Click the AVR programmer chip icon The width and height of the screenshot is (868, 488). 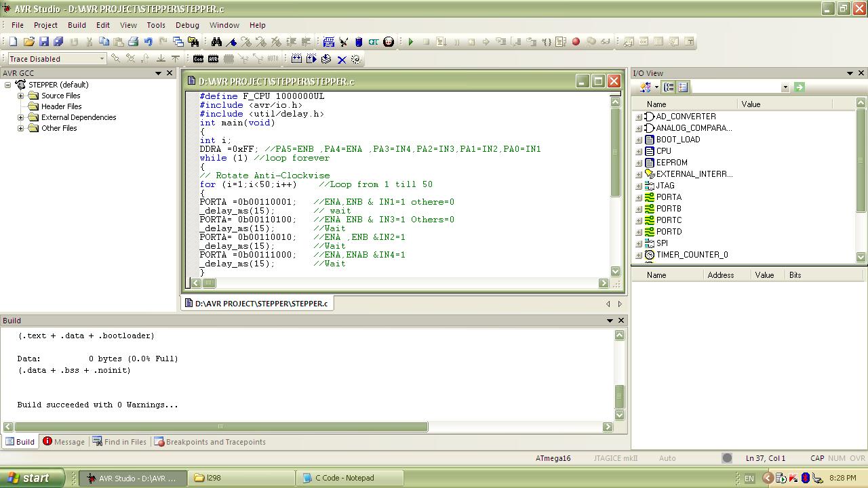(x=213, y=59)
